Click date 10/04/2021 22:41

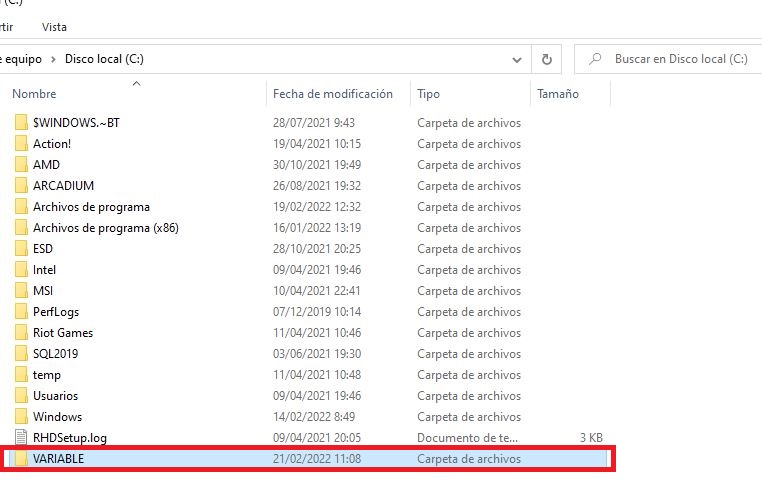click(316, 290)
